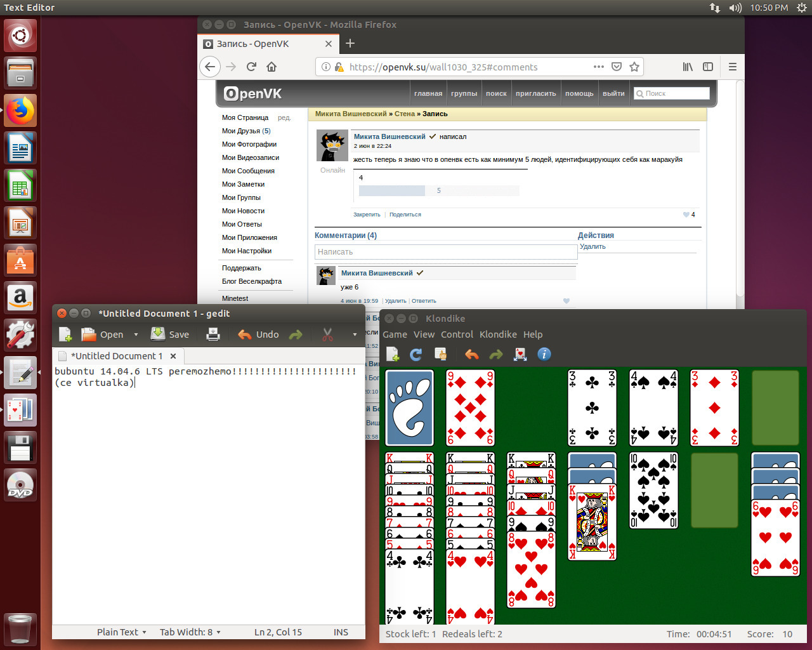Bookmark this page with the star icon
This screenshot has height=650, width=812.
634,67
